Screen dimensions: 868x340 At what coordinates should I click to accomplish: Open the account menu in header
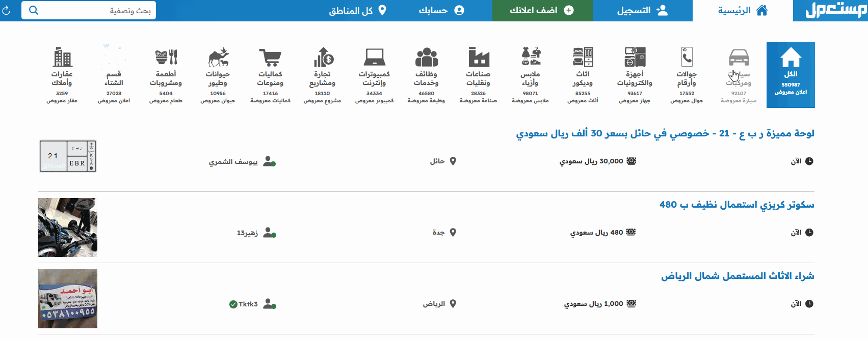(x=441, y=11)
